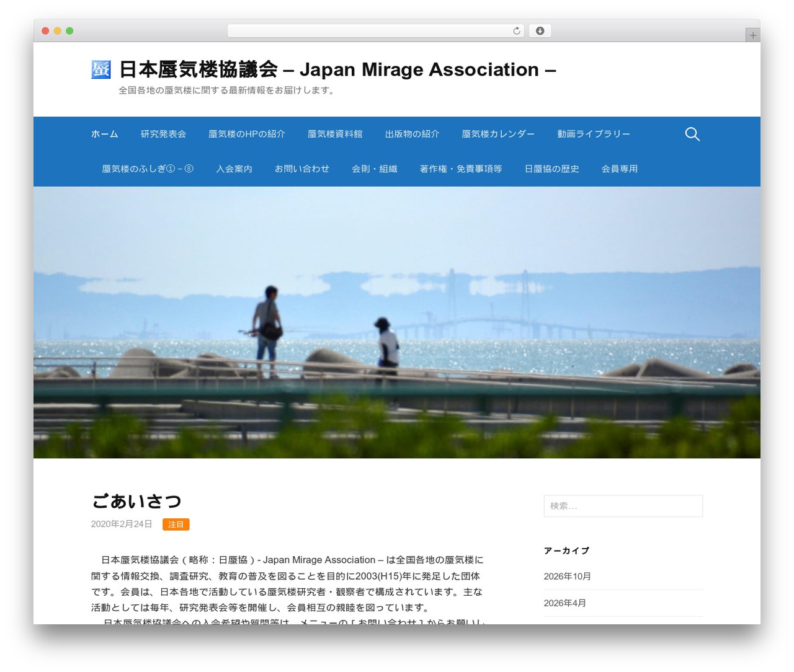Viewport: 794px width, 672px height.
Task: Click the post date 2020年2月24日
Action: click(x=122, y=524)
